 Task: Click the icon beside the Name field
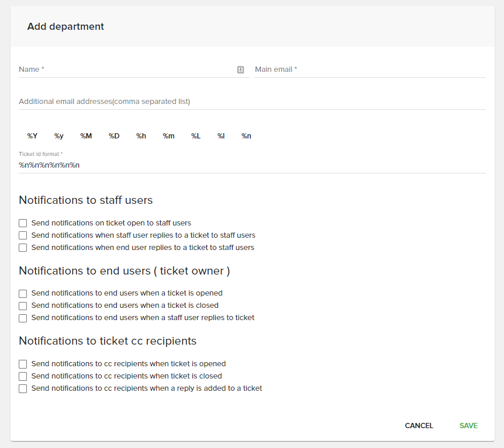pyautogui.click(x=240, y=69)
